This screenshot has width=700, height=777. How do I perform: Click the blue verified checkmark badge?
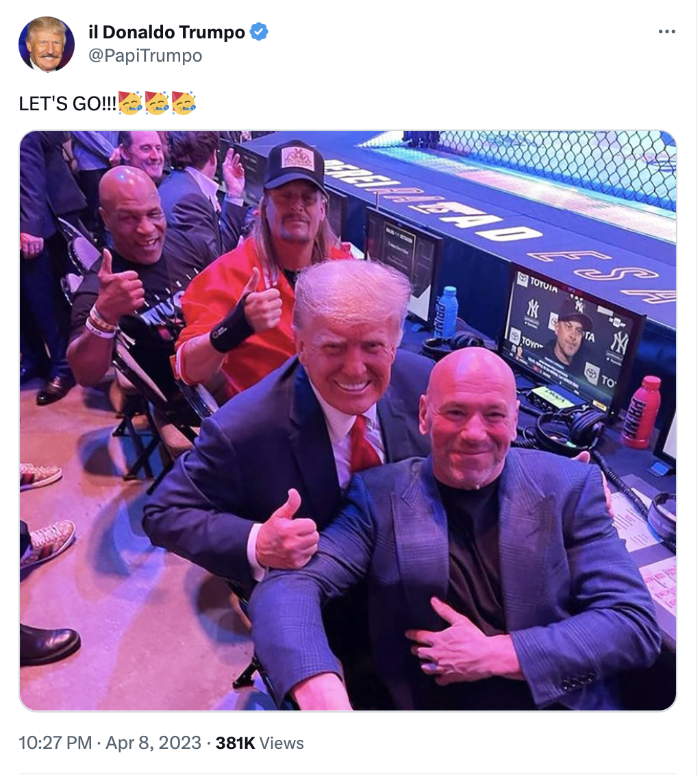coord(259,32)
